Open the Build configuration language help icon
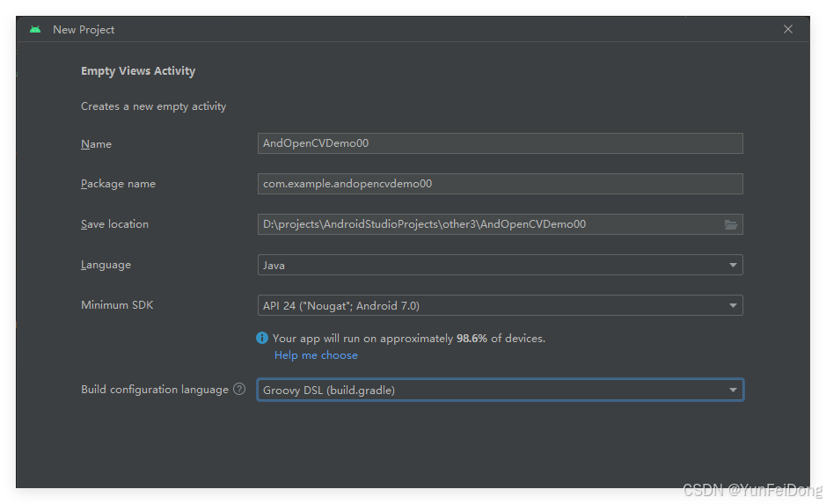 tap(239, 389)
